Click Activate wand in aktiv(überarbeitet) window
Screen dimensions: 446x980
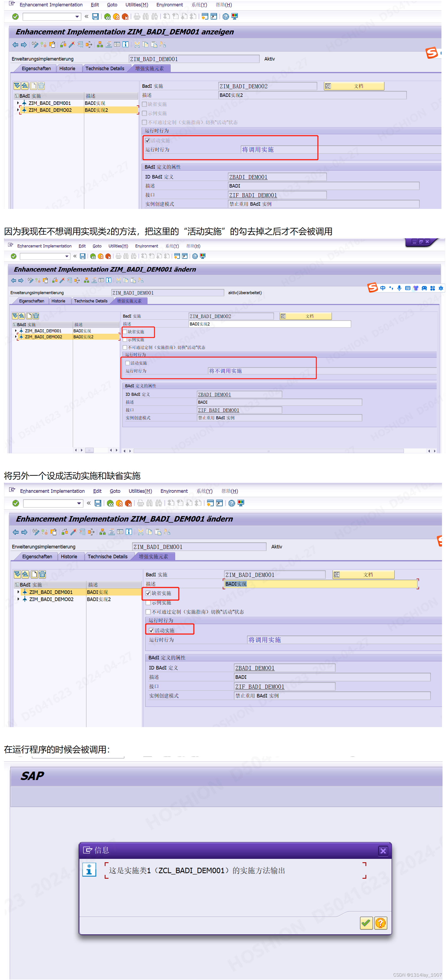pyautogui.click(x=62, y=281)
